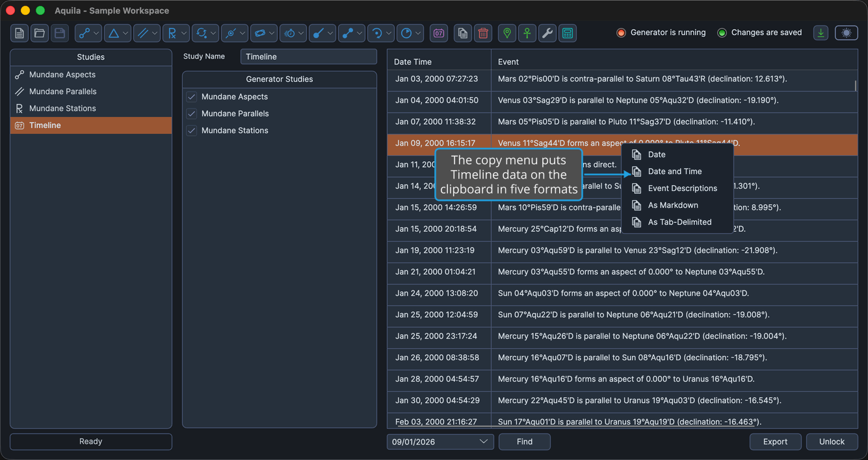Click the copy icon in toolbar

tap(462, 33)
